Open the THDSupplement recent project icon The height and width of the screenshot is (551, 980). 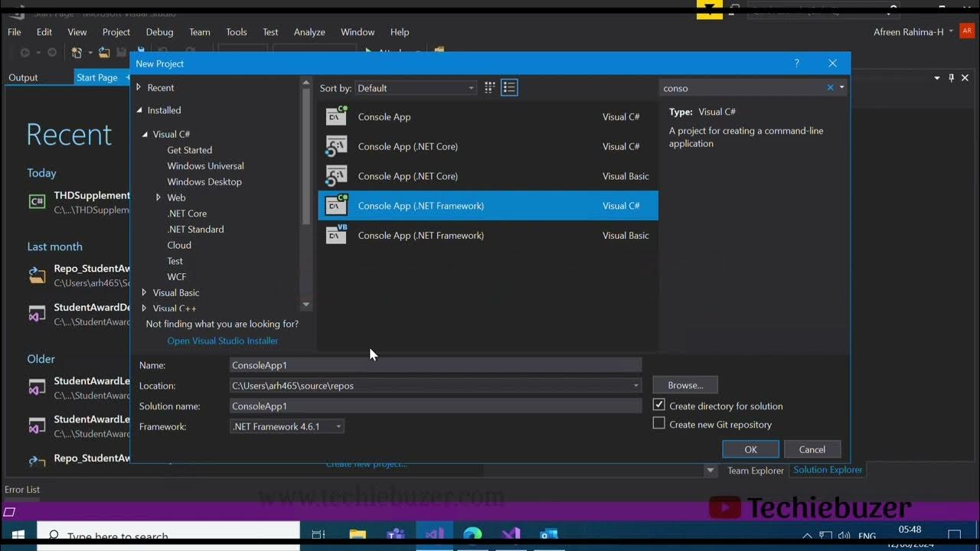click(x=37, y=201)
